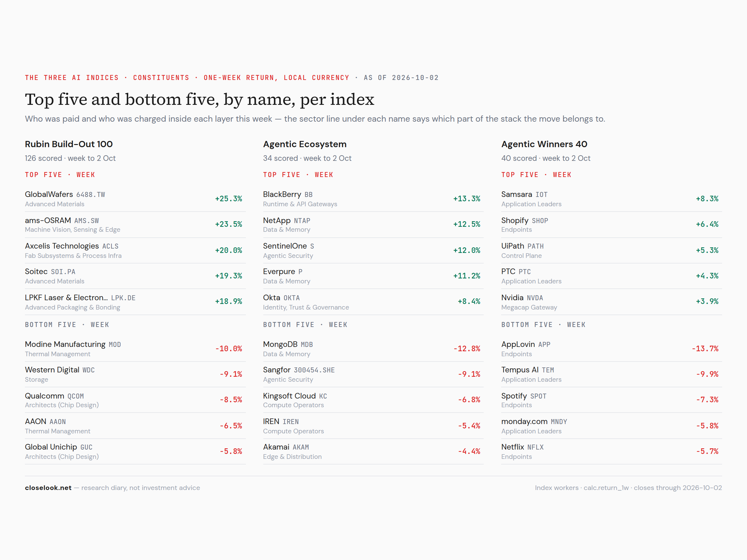Open the Agentic Ecosystem index heading

305,144
